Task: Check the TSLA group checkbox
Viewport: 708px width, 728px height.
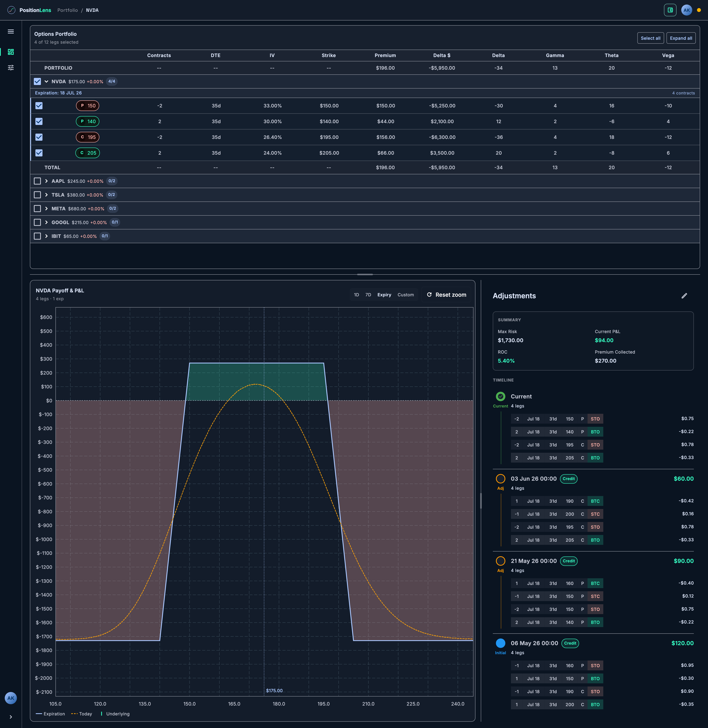Action: (x=37, y=195)
